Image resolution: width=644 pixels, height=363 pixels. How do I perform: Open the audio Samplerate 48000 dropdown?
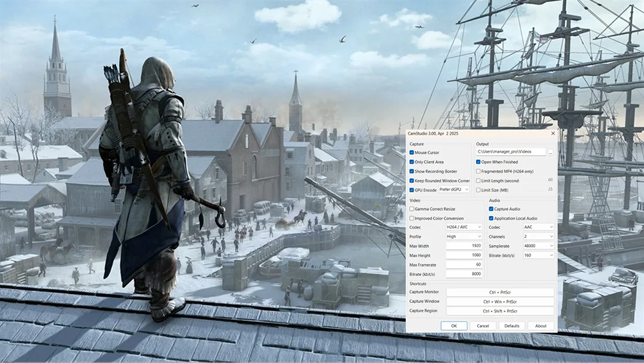pyautogui.click(x=538, y=246)
